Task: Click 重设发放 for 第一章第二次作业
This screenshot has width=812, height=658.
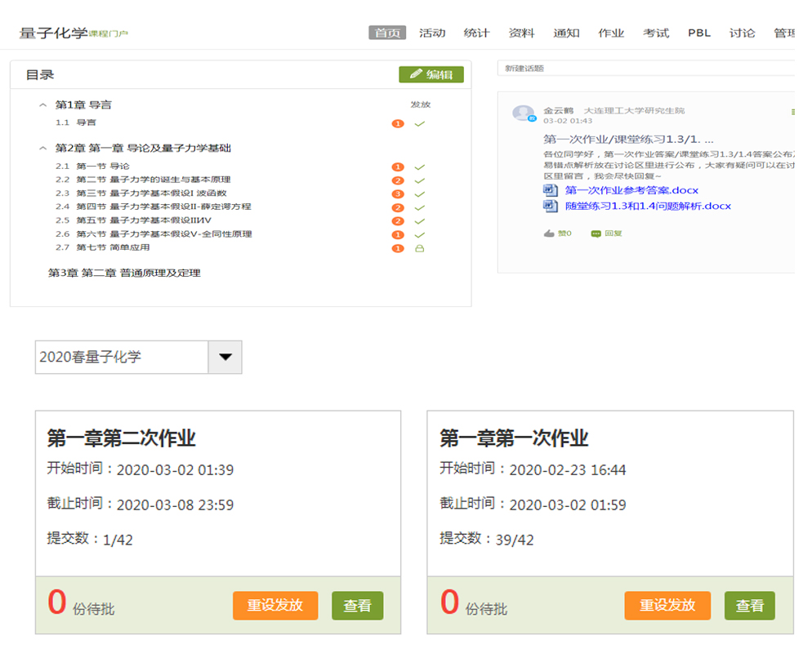Action: click(x=275, y=606)
